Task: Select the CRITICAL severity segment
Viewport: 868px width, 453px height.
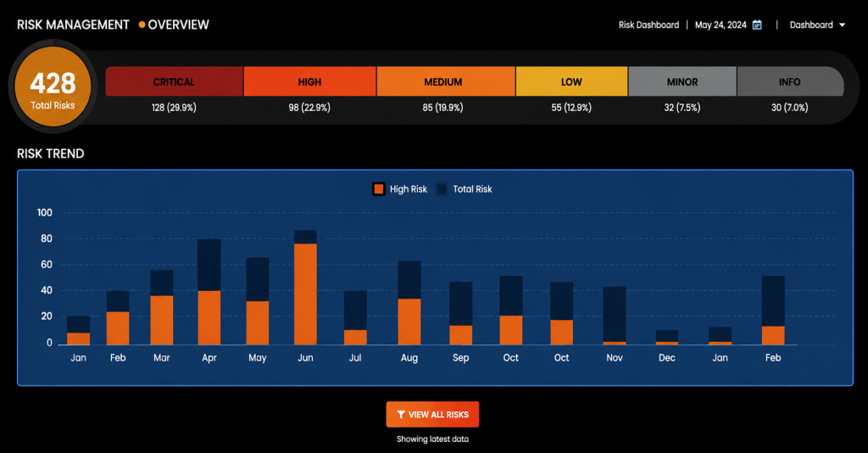Action: [x=174, y=81]
